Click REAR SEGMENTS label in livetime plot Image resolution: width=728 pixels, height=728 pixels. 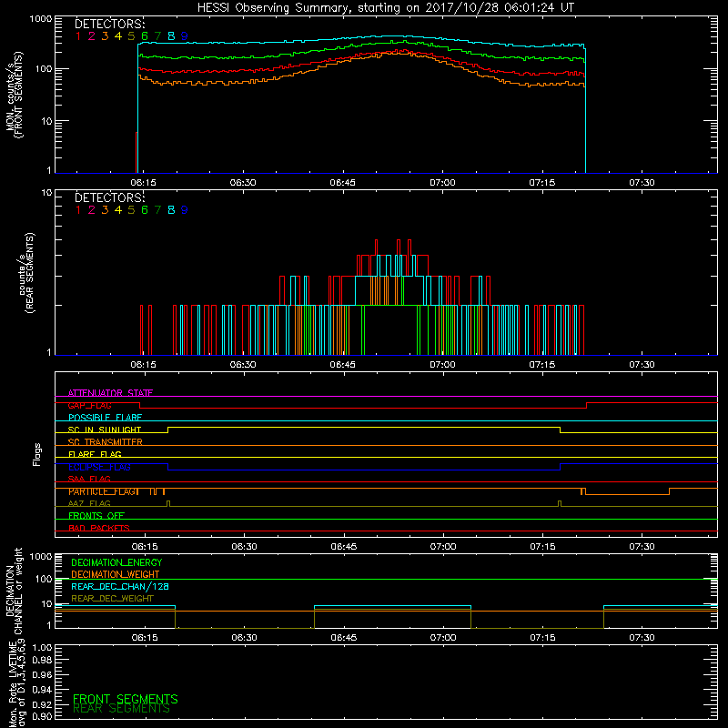pyautogui.click(x=122, y=709)
